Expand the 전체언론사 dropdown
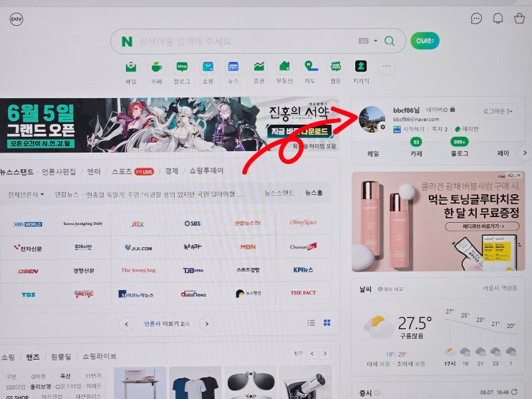This screenshot has height=399, width=532. [x=26, y=195]
